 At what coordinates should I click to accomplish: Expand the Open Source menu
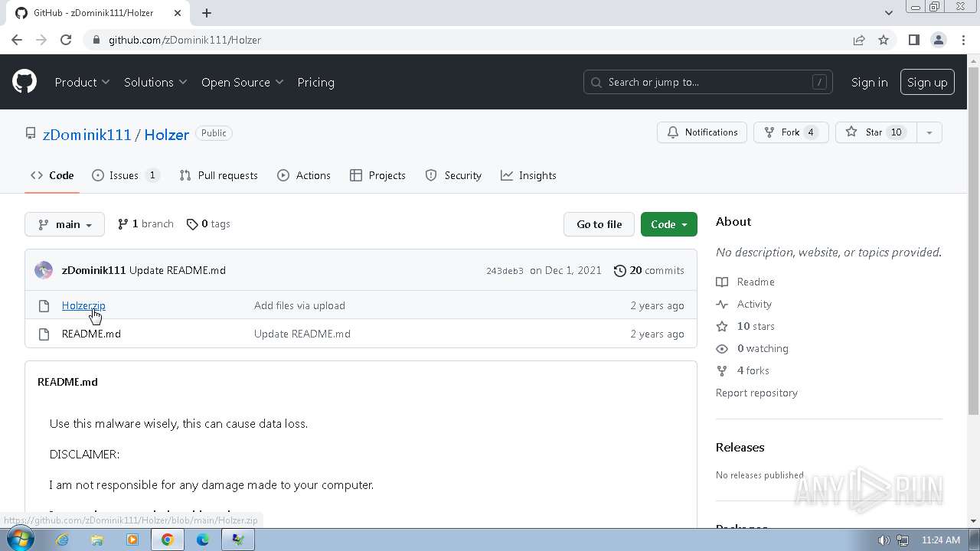coord(242,82)
